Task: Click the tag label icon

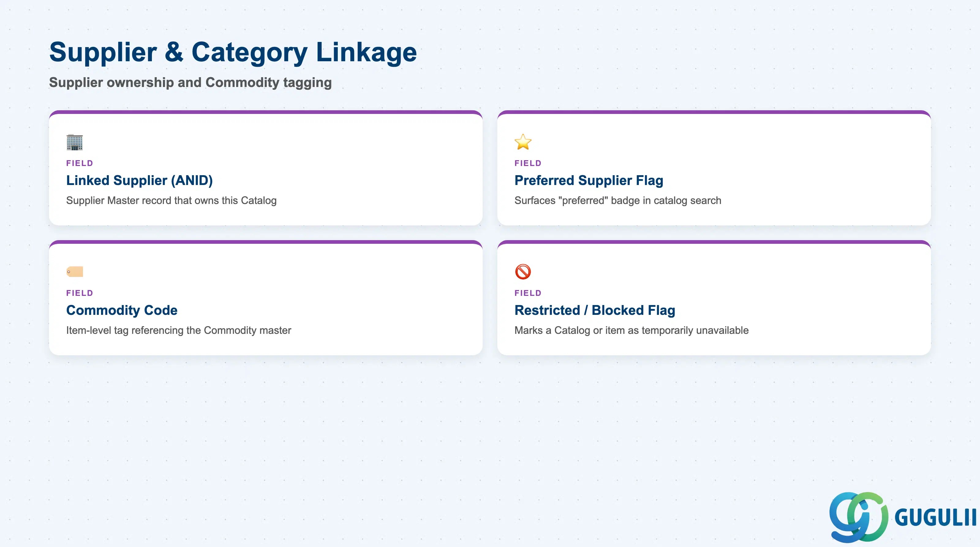Action: [74, 272]
